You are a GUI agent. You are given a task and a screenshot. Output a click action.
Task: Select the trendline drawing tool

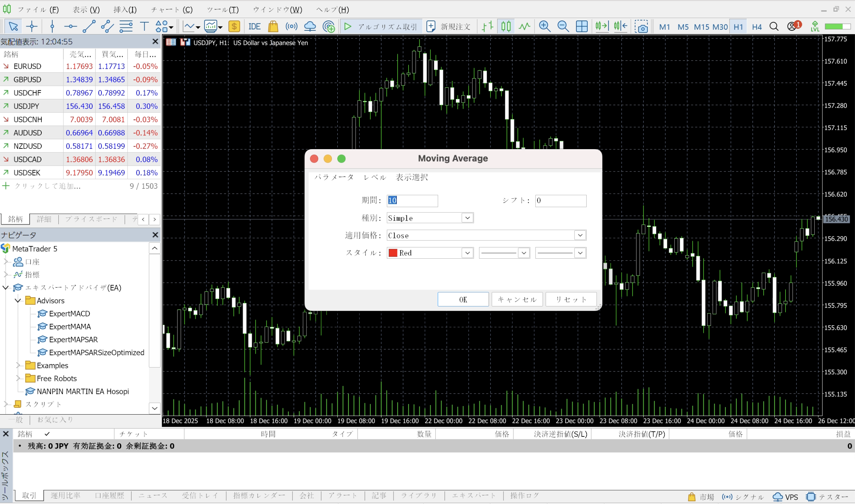(x=89, y=27)
